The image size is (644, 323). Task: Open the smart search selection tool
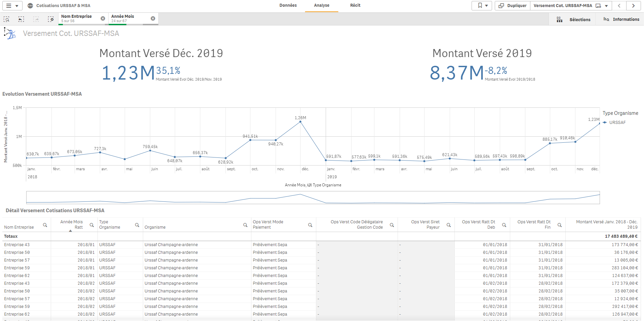click(6, 19)
